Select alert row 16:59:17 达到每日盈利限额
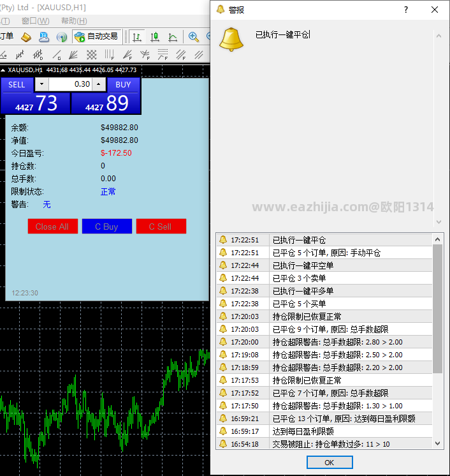This screenshot has width=450, height=476. tap(324, 431)
